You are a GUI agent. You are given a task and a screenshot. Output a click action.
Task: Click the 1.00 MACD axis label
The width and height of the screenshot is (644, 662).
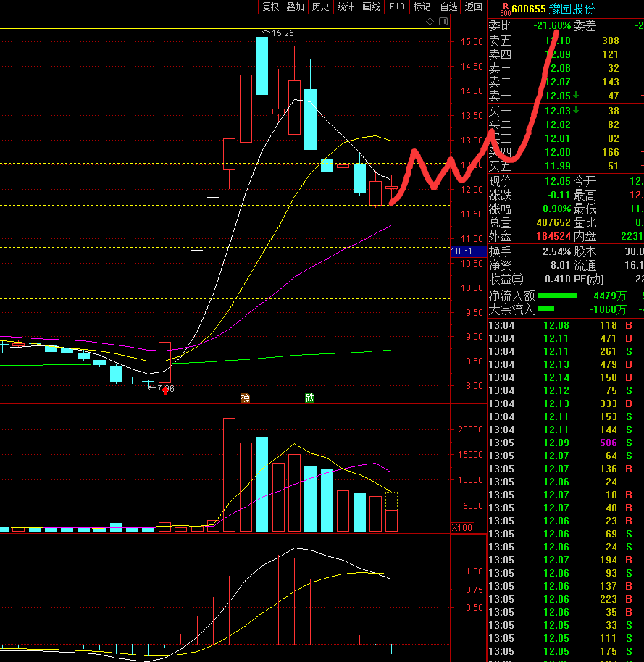pyautogui.click(x=474, y=571)
